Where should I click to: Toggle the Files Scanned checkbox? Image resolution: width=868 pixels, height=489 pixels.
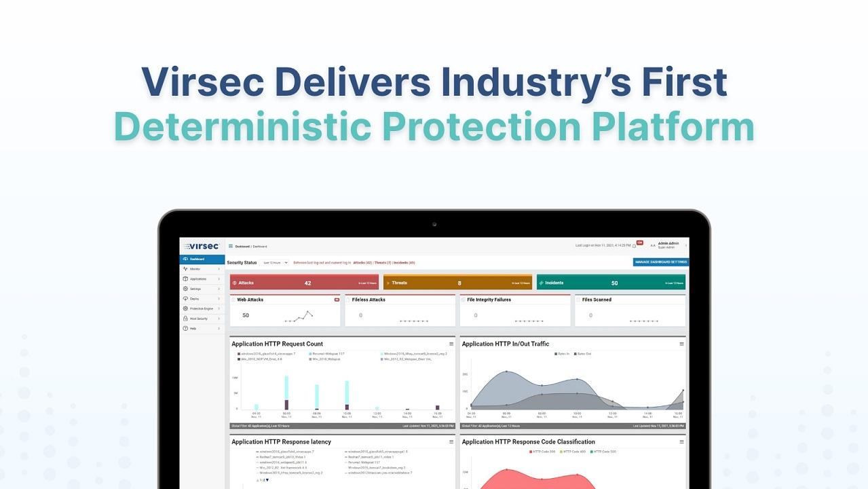579,300
